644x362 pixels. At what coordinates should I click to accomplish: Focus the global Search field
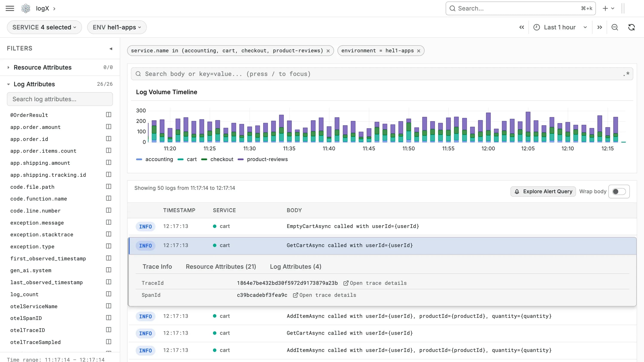tap(521, 8)
